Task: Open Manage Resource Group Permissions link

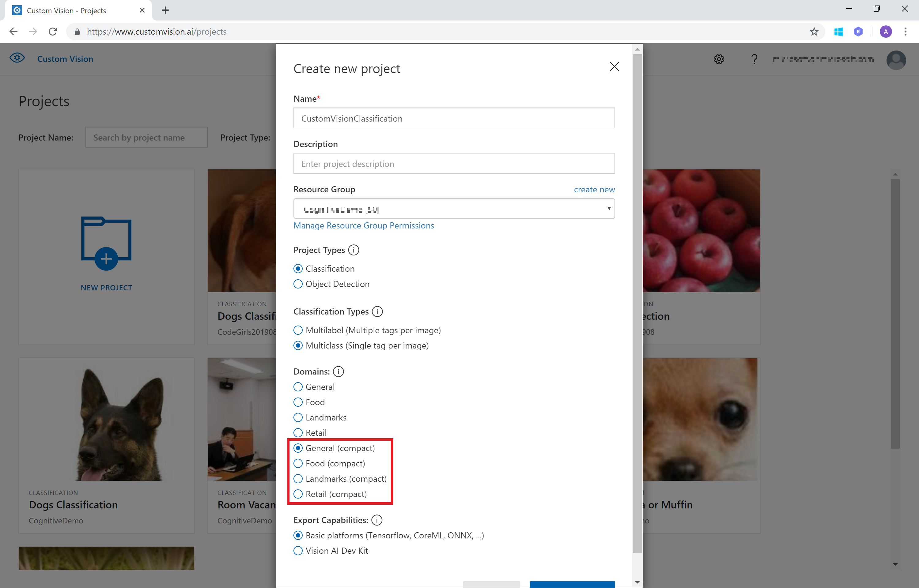Action: 364,226
